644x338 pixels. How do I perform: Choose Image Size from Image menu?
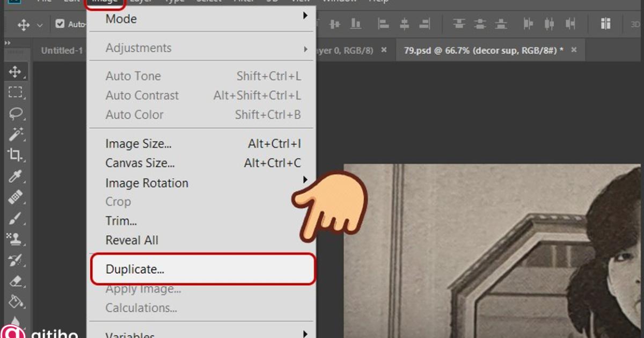201,144
